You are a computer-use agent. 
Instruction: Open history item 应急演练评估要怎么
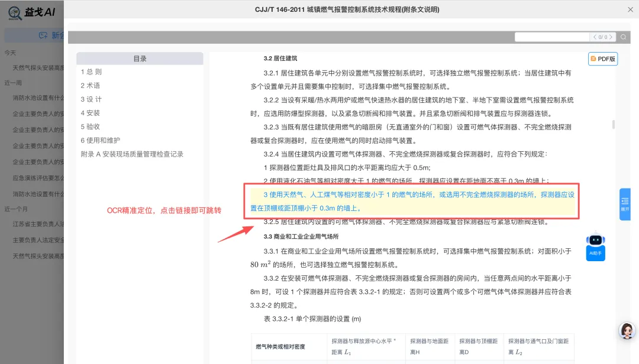click(38, 178)
